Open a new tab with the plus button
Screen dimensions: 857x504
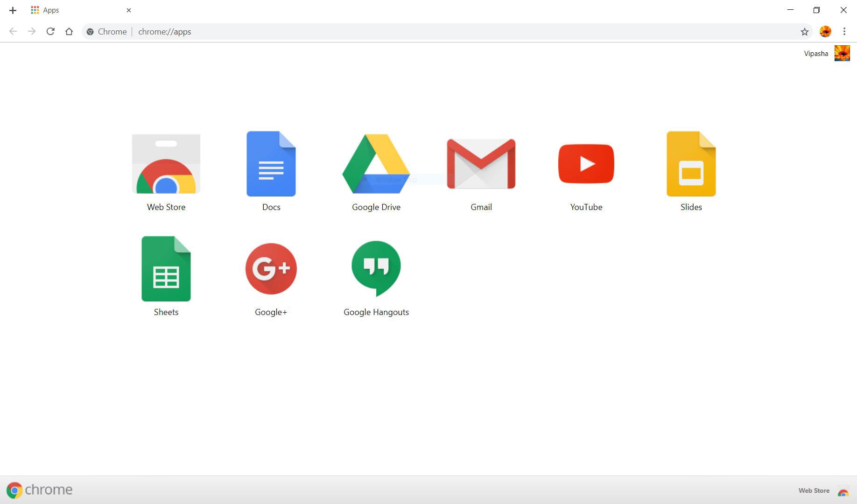[13, 10]
